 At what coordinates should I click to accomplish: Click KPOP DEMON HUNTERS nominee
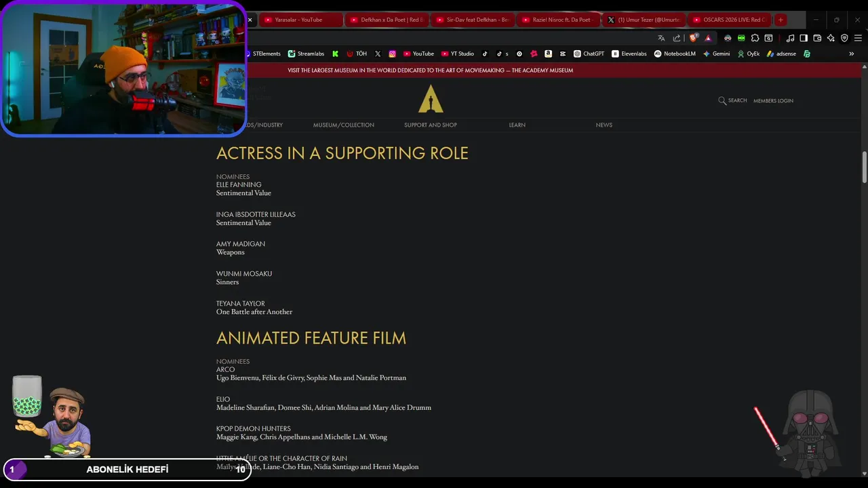pyautogui.click(x=254, y=429)
